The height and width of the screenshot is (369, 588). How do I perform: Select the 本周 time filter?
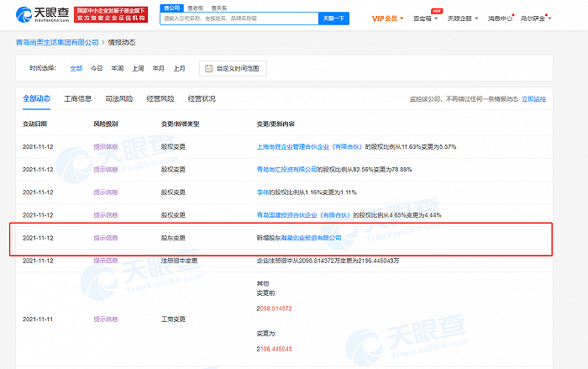tap(117, 68)
